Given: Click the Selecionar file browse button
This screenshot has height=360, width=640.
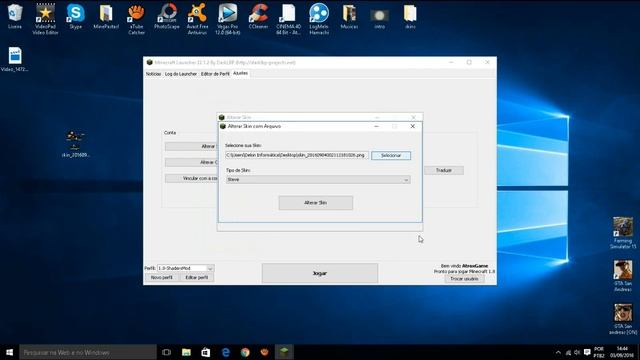Looking at the screenshot, I should point(391,156).
